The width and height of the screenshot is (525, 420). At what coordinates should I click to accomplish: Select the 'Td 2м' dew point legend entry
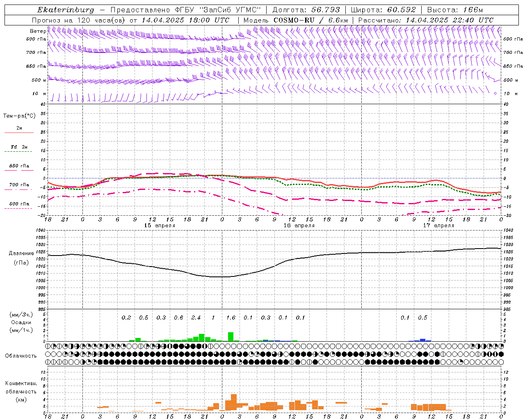(x=19, y=147)
